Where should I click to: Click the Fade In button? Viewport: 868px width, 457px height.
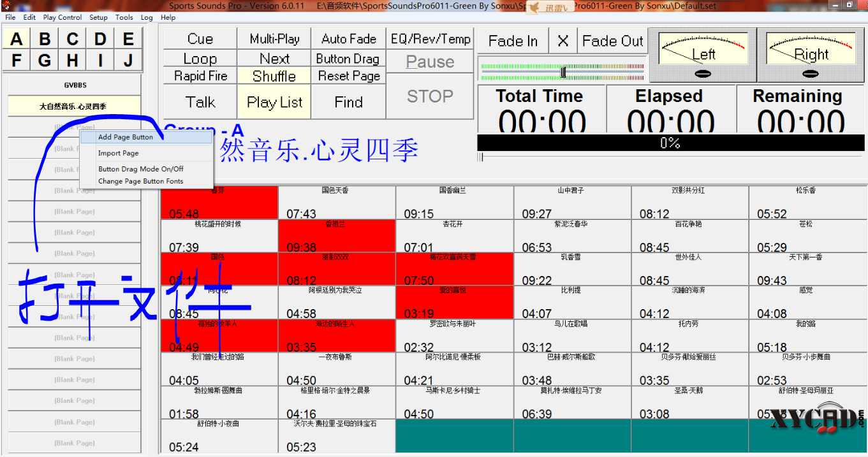(513, 41)
